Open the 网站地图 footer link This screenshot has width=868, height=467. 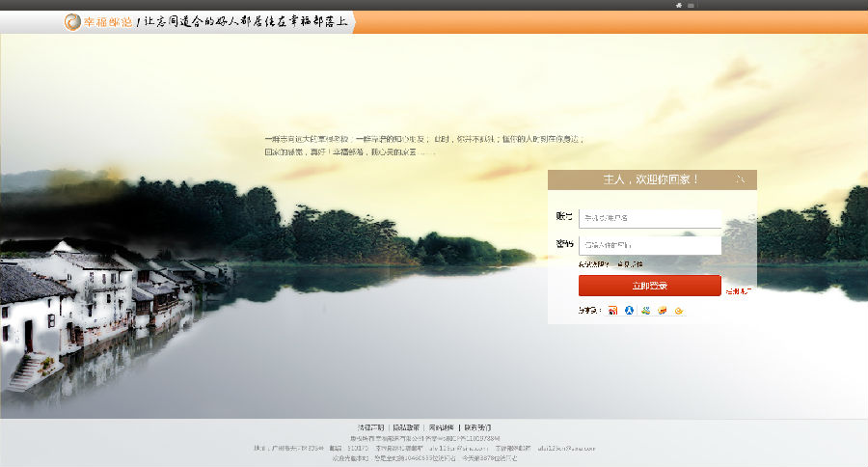click(x=442, y=426)
